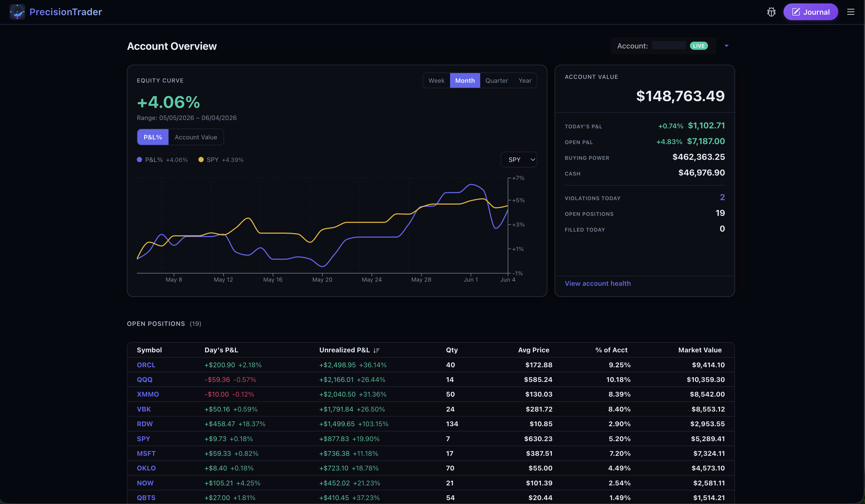Image resolution: width=865 pixels, height=504 pixels.
Task: Open the QQQ position symbol
Action: (x=144, y=380)
